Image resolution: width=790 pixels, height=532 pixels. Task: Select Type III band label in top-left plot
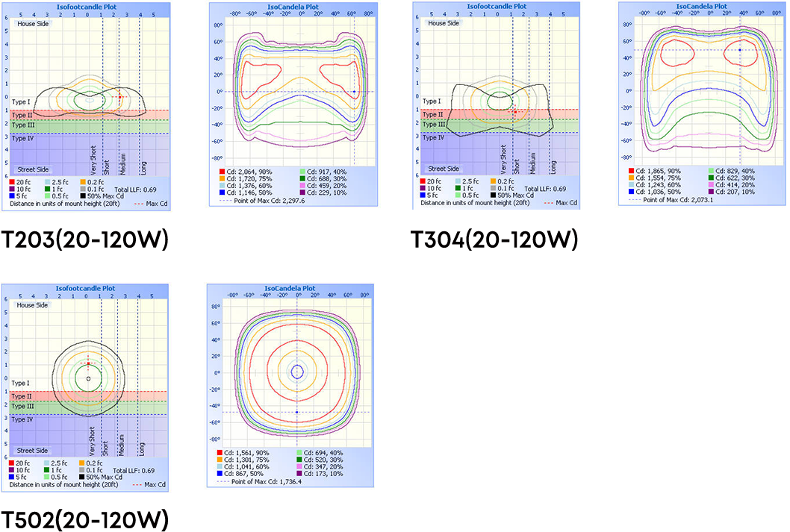point(25,125)
